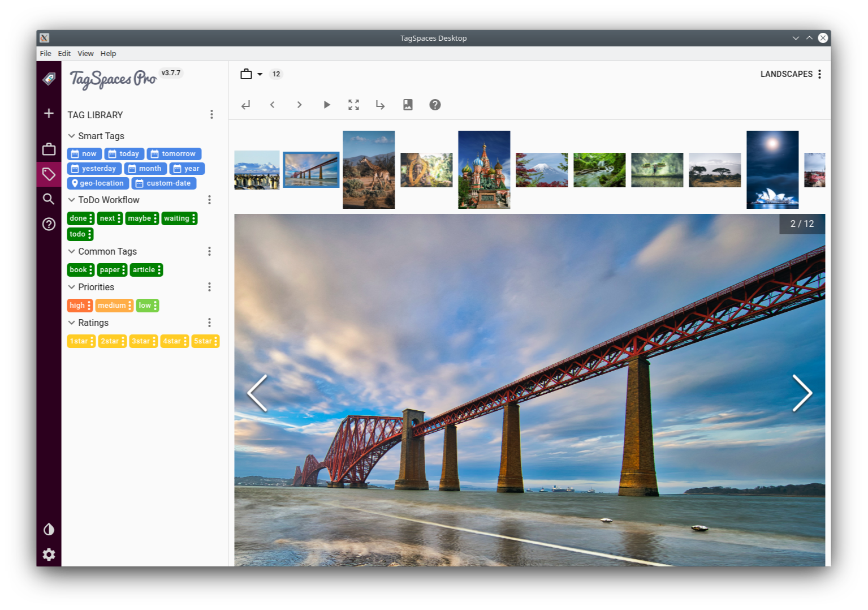This screenshot has height=610, width=868.
Task: Collapse the Smart Tags group
Action: click(x=72, y=136)
